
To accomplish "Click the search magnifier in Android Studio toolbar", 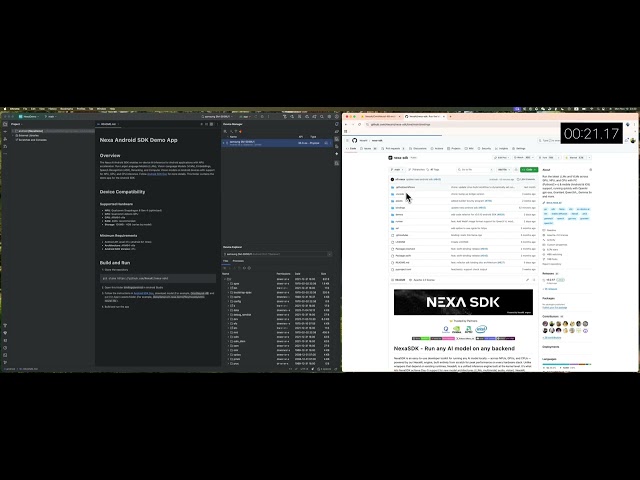I will click(322, 117).
